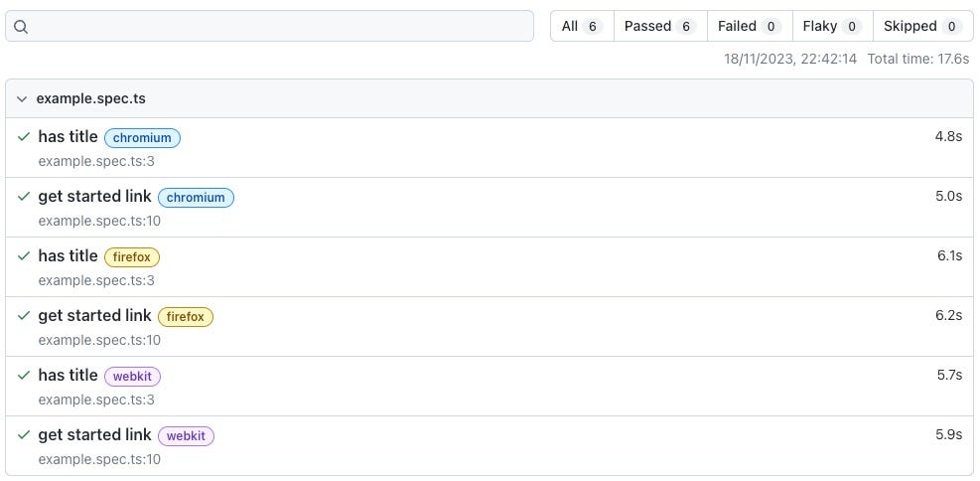Click the webkit badge on has title

132,377
